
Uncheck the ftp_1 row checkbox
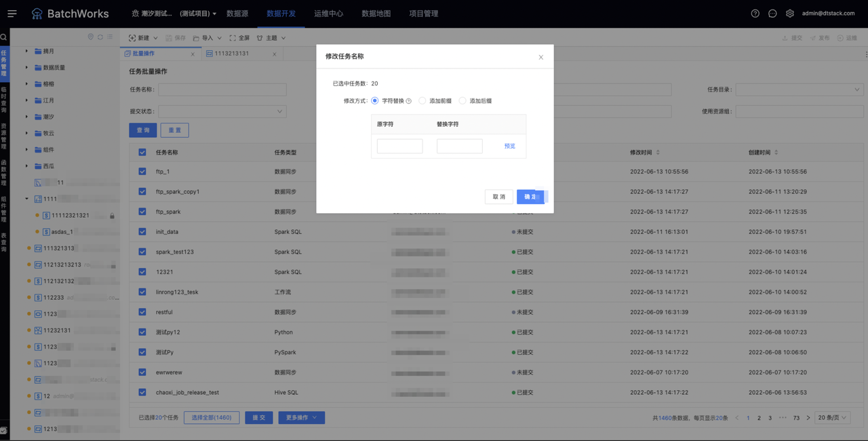click(142, 172)
